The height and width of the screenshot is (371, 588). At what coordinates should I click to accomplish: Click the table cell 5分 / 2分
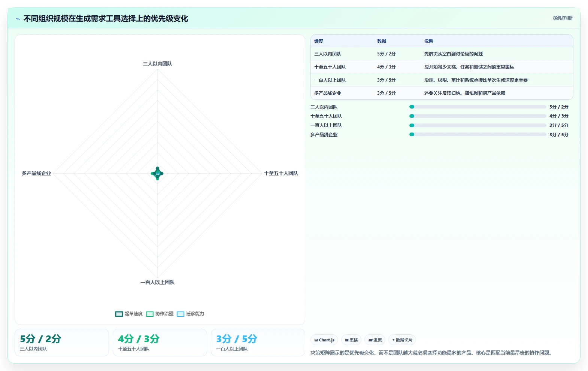387,54
